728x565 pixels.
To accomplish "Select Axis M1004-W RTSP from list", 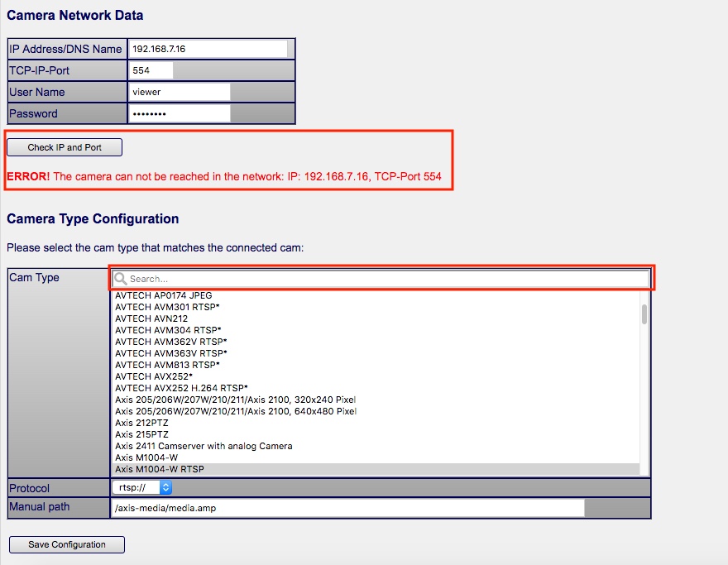I will coord(160,469).
